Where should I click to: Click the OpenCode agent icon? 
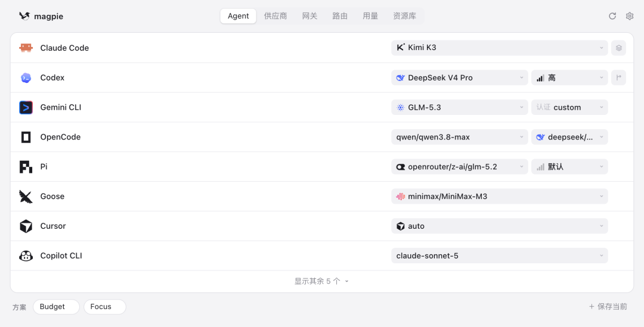tap(26, 137)
